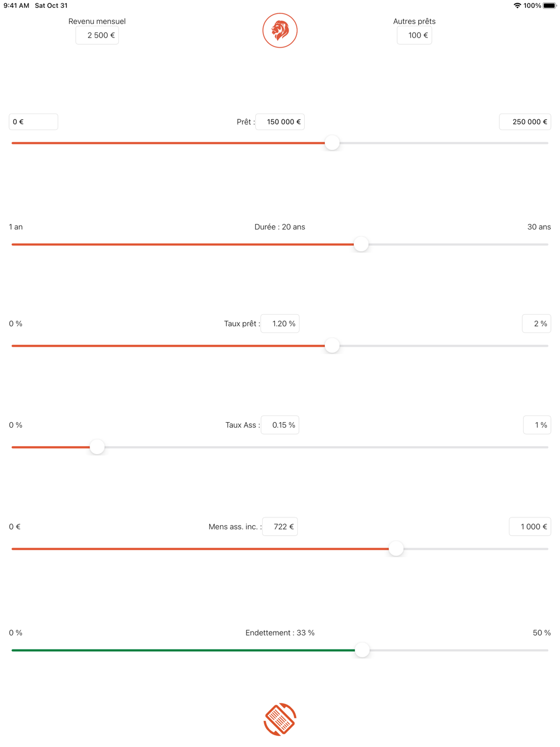Click the 1 % insurance maximum field
The height and width of the screenshot is (747, 560).
coord(537,425)
